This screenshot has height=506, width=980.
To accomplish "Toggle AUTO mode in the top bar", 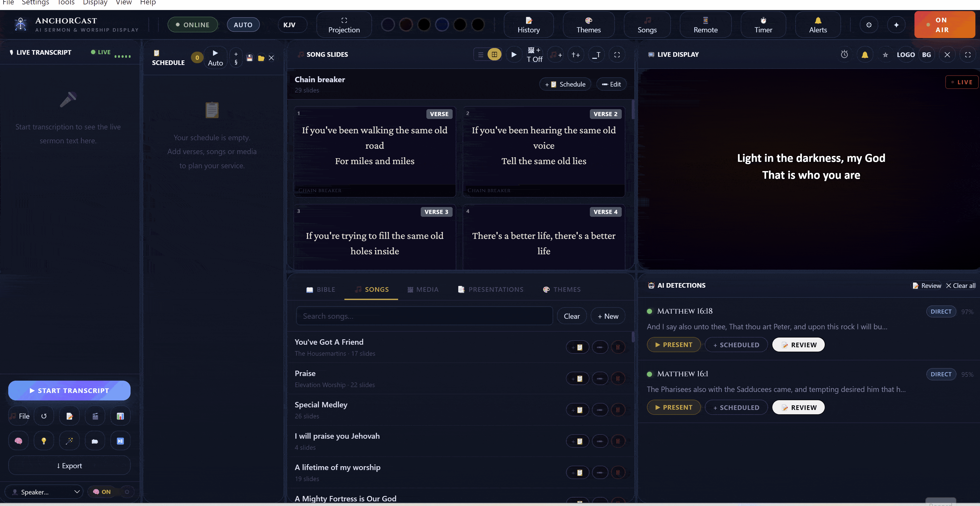I will (x=243, y=24).
